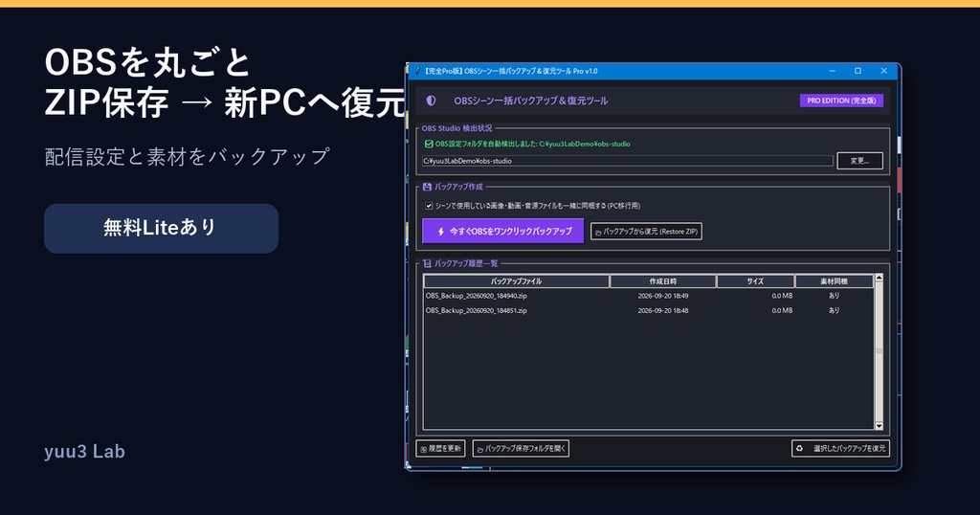Close the OBS backup tool window
This screenshot has width=980, height=515.
[883, 71]
